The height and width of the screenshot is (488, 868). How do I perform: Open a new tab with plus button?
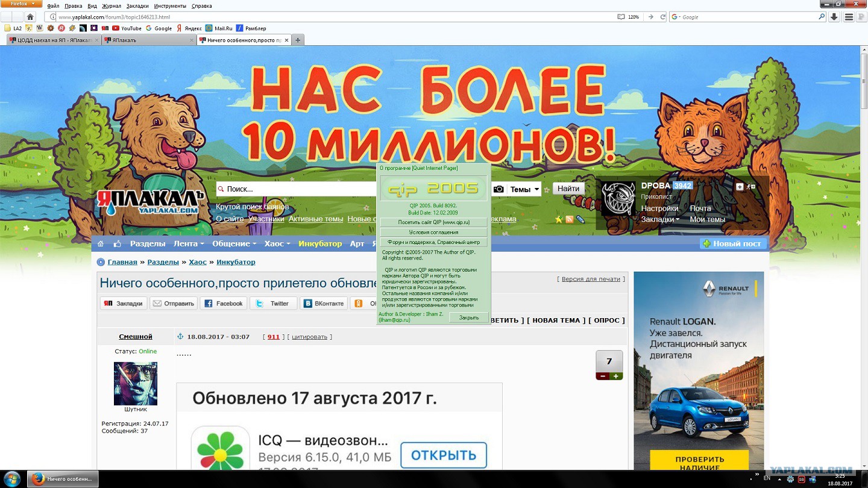(x=298, y=40)
